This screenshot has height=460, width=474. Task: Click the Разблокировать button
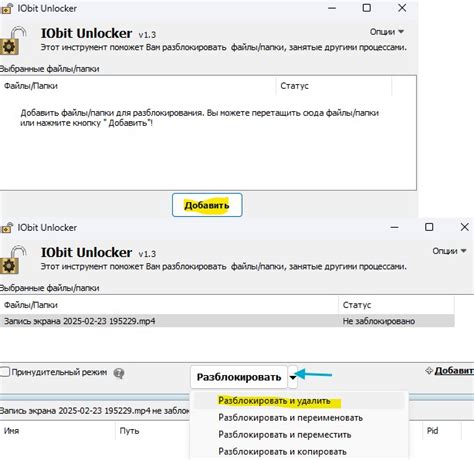point(239,377)
